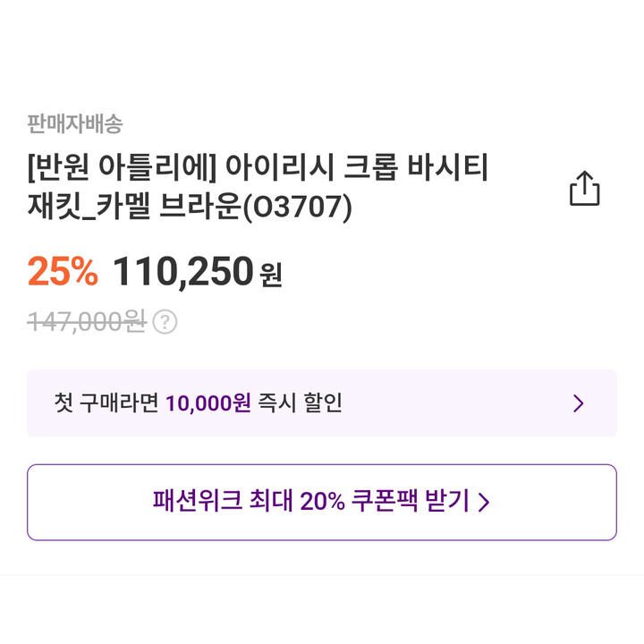Click the 카멜 브라운 color name in title
644x644 pixels.
click(x=169, y=207)
